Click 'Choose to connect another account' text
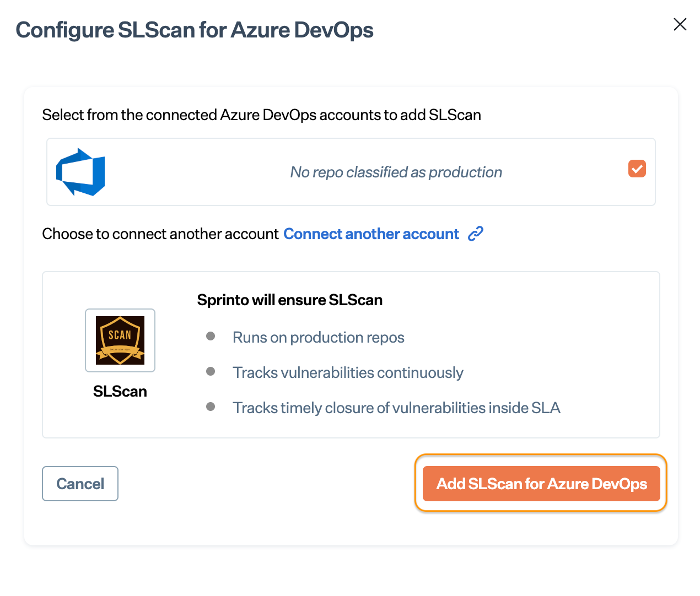Screen dimensions: 700x596 [160, 234]
